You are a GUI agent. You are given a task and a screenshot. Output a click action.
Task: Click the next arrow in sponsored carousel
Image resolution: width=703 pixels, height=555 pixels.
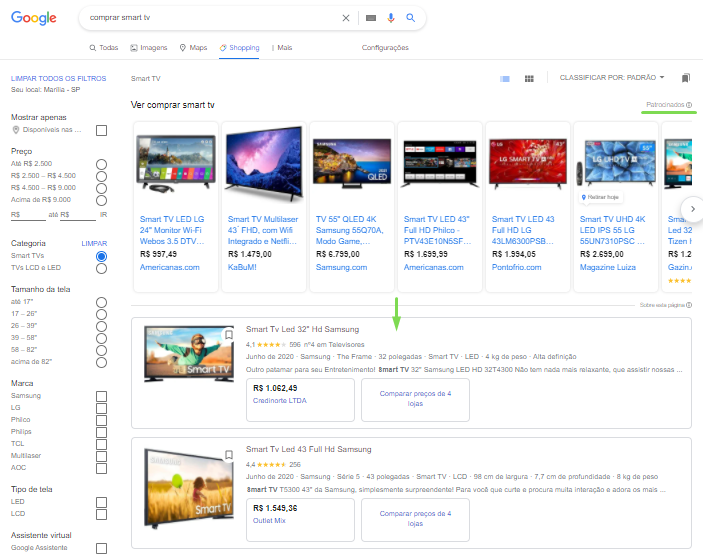click(x=692, y=209)
